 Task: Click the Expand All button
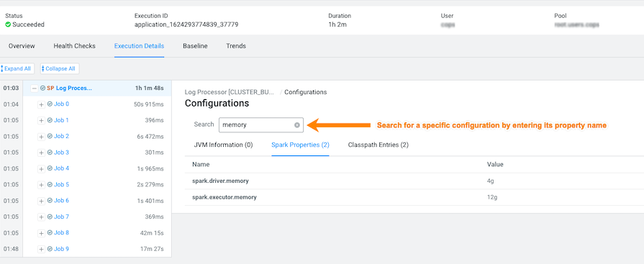point(17,68)
